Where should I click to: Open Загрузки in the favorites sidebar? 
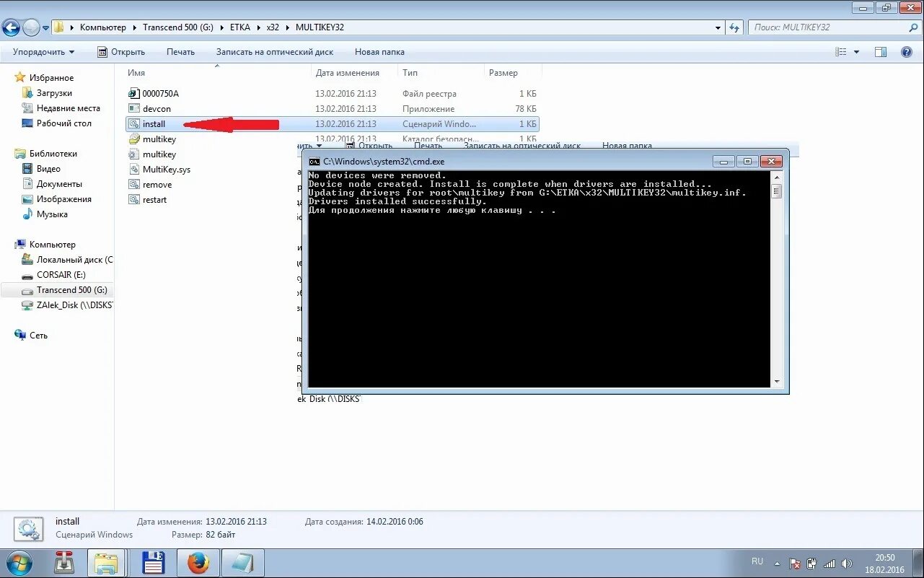pos(54,93)
